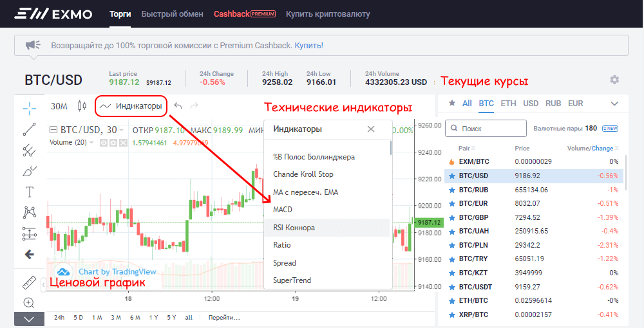The height and width of the screenshot is (328, 644).
Task: Select the text annotation tool
Action: tap(29, 192)
